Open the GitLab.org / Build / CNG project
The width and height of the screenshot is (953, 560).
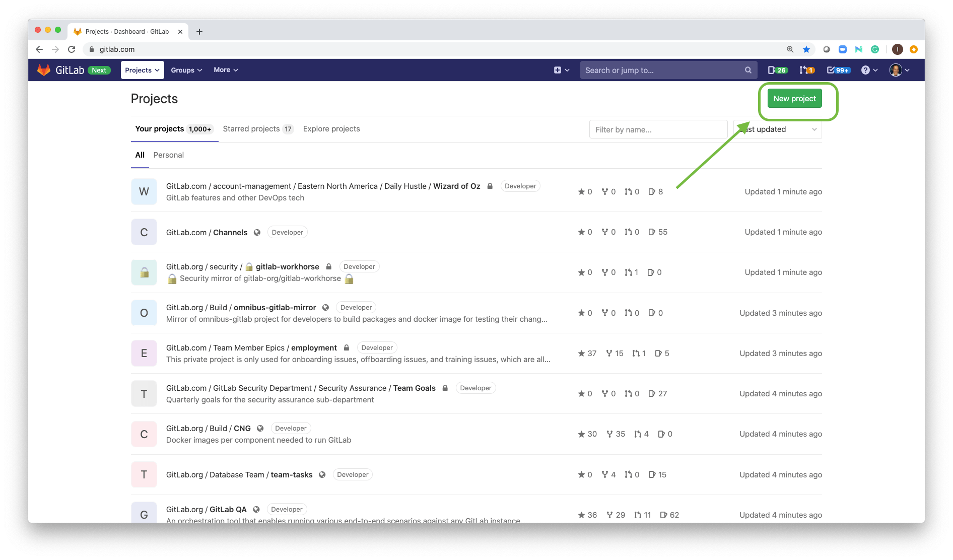coord(208,429)
